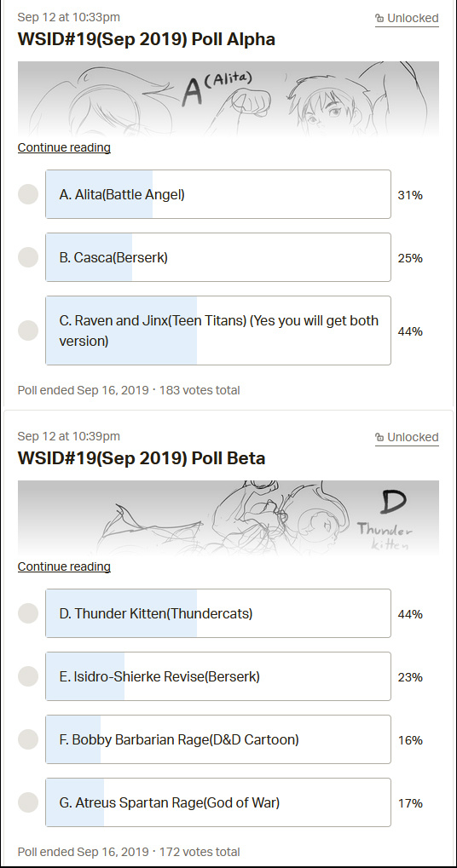Click the D. Thunder Kitten 44% progress bar
457x868 pixels.
tap(121, 613)
